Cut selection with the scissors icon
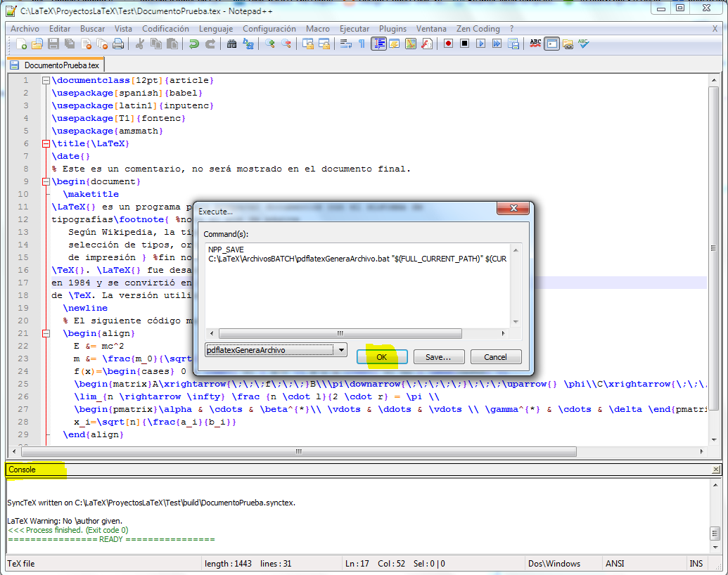 [140, 44]
